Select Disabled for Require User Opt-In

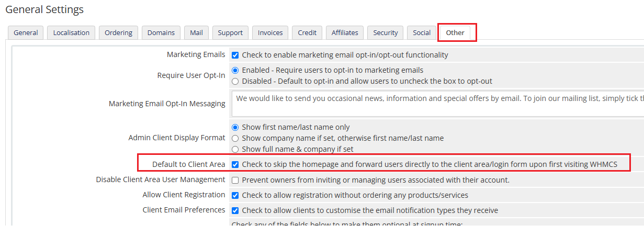235,81
